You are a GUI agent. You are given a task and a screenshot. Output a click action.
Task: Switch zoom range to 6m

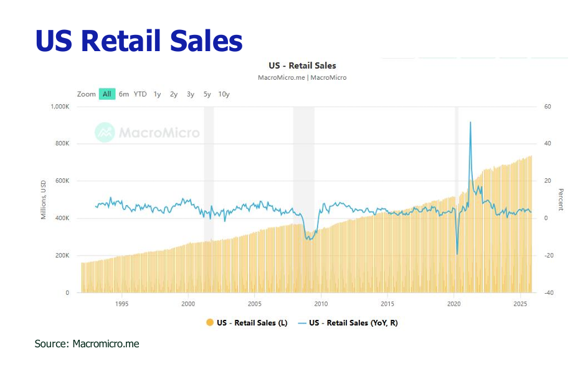click(124, 94)
